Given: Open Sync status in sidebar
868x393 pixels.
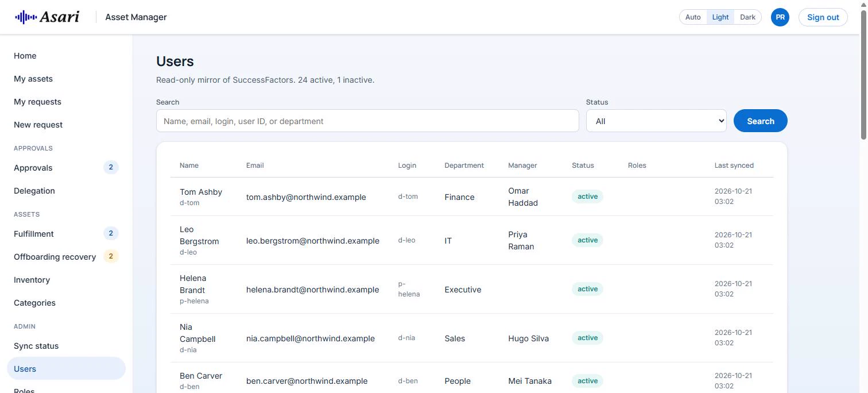Looking at the screenshot, I should [66, 346].
